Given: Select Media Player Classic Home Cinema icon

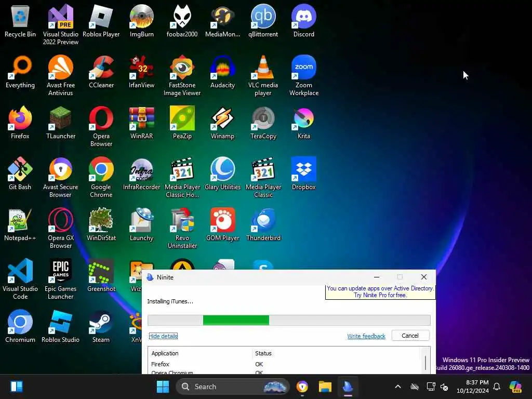Looking at the screenshot, I should point(182,177).
